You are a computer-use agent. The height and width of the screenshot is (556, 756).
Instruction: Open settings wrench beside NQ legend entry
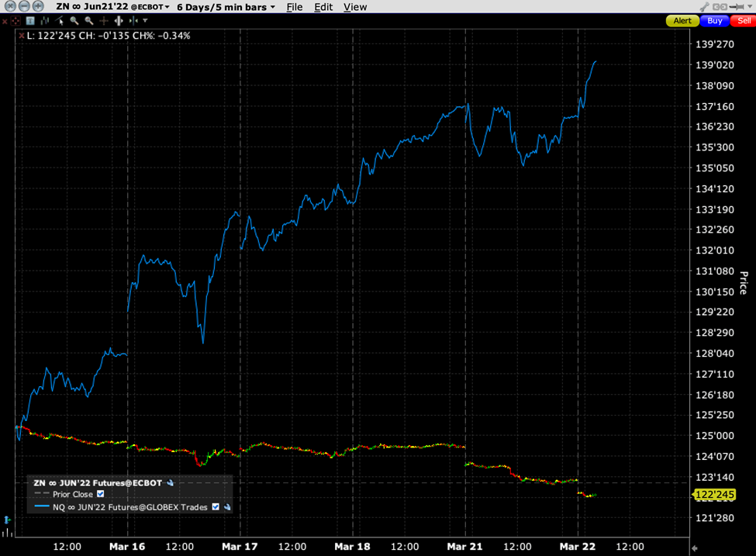[x=226, y=506]
